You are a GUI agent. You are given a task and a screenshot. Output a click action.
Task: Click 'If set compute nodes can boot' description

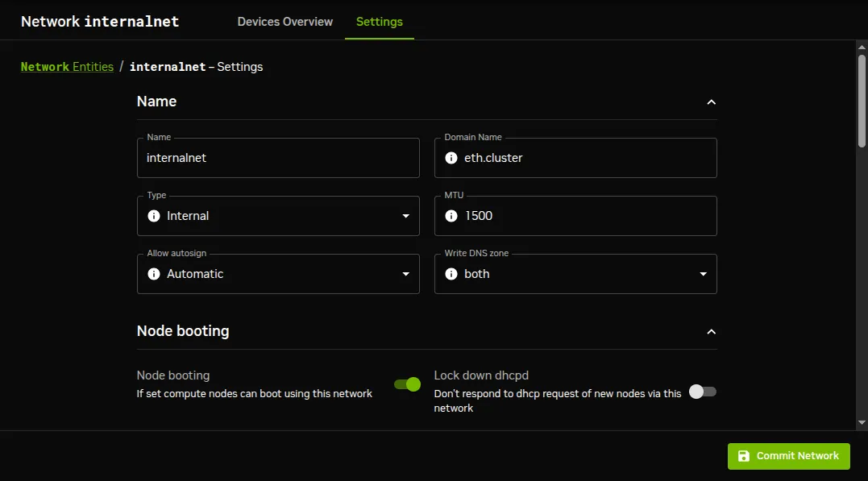(254, 393)
